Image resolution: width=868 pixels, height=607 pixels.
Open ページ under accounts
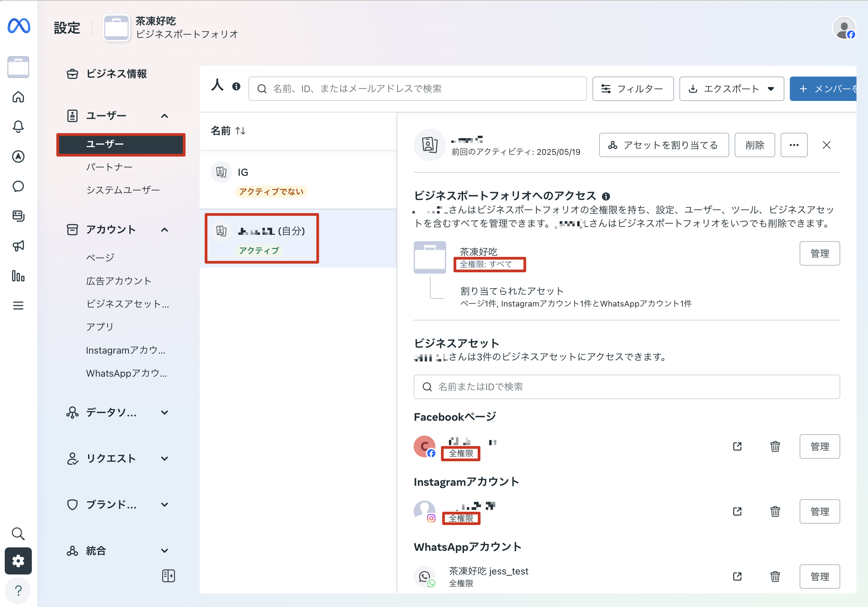[100, 257]
